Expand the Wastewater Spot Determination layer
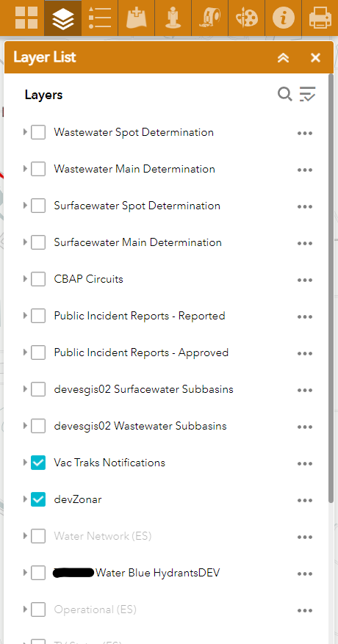The height and width of the screenshot is (644, 338). [25, 132]
